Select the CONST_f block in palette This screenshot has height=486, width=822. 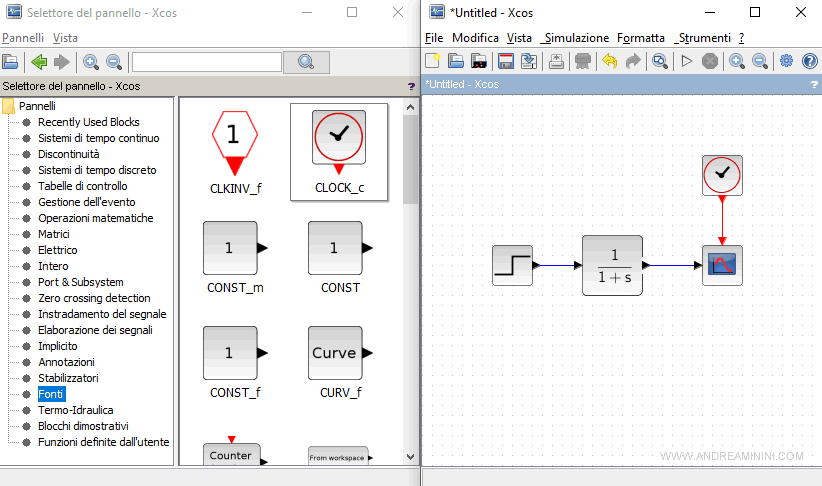coord(235,362)
